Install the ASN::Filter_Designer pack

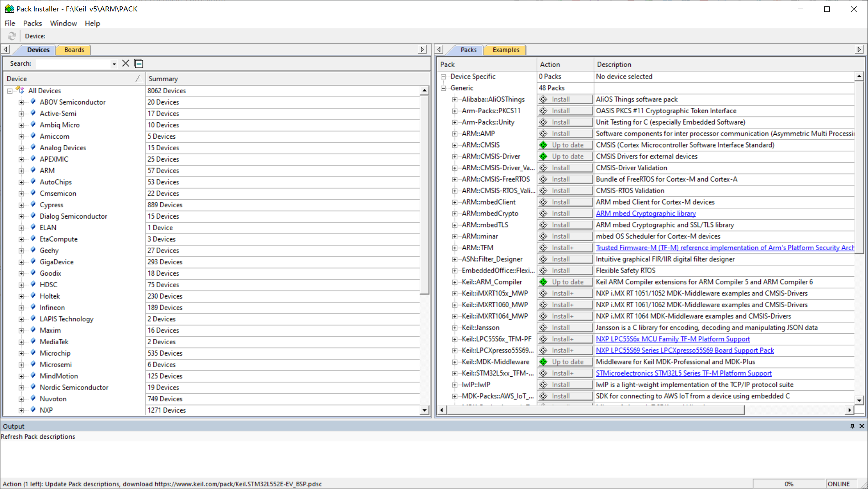point(565,259)
